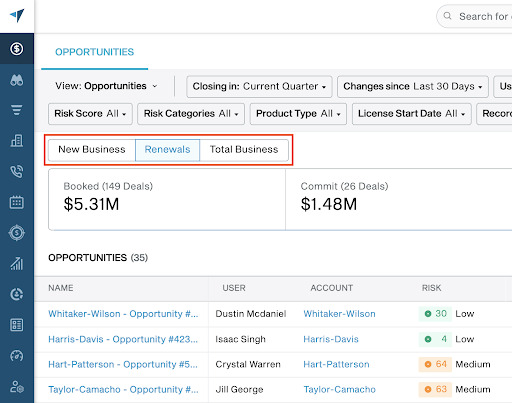The height and width of the screenshot is (403, 512).
Task: Click user name Crystal Warren
Action: (248, 364)
